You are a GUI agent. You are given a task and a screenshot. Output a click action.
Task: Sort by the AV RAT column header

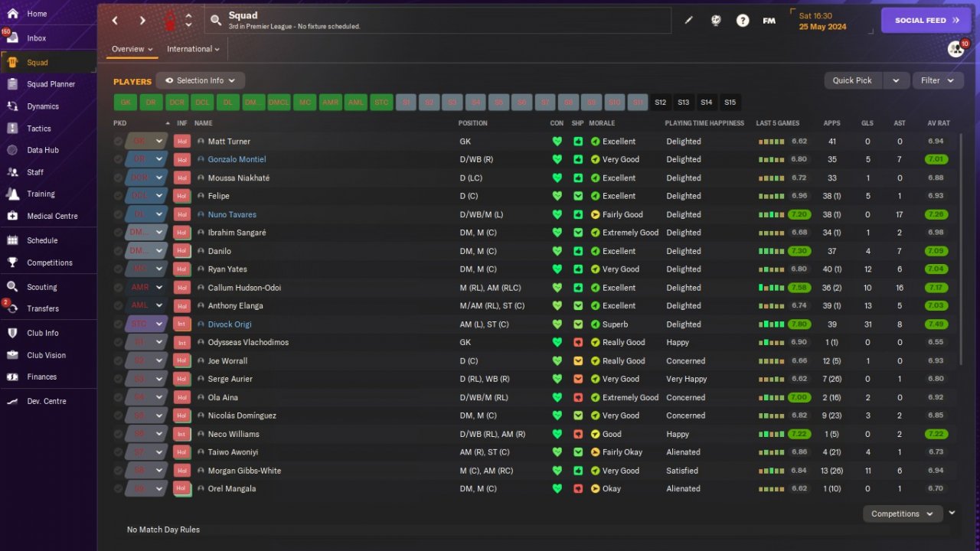(x=938, y=123)
